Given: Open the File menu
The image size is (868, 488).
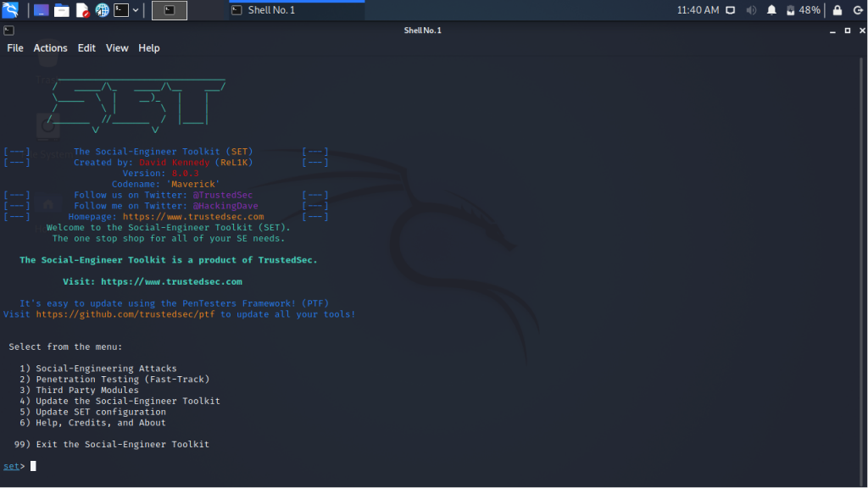Looking at the screenshot, I should coord(15,48).
